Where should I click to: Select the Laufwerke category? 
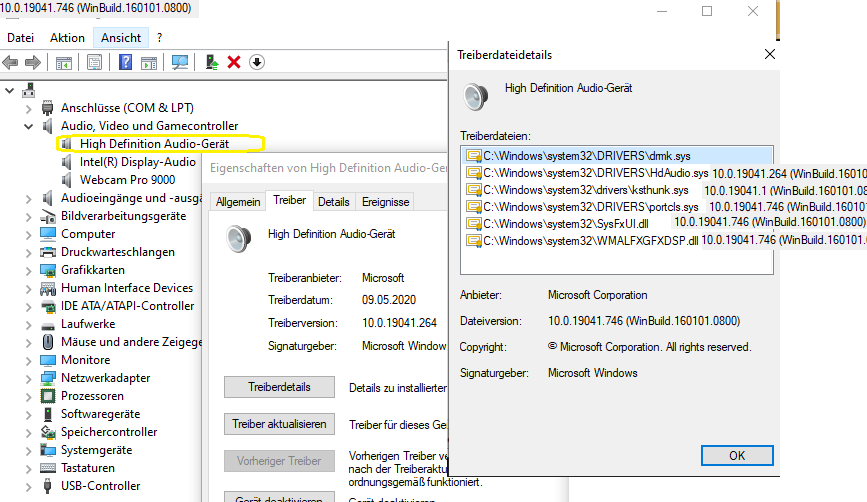pyautogui.click(x=88, y=324)
